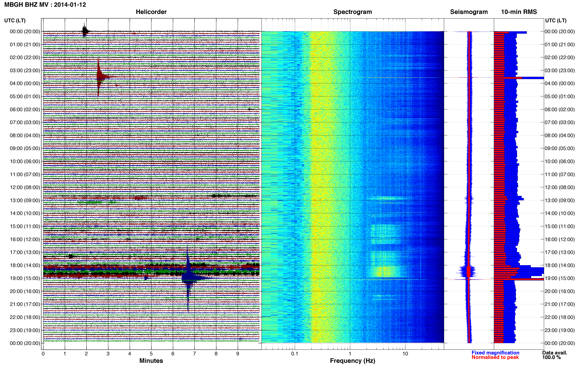Click the Data avail. label
This screenshot has height=368, width=588.
pyautogui.click(x=555, y=353)
